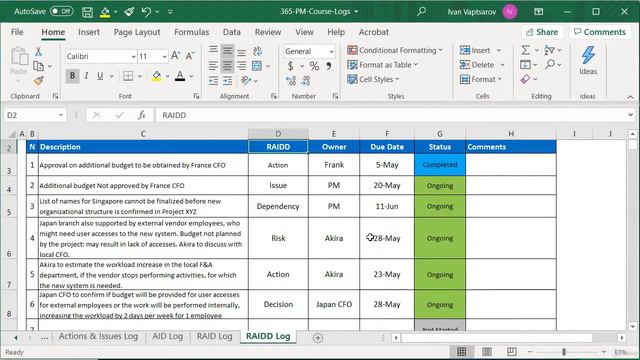Switch to the Formulas tab

tap(191, 32)
